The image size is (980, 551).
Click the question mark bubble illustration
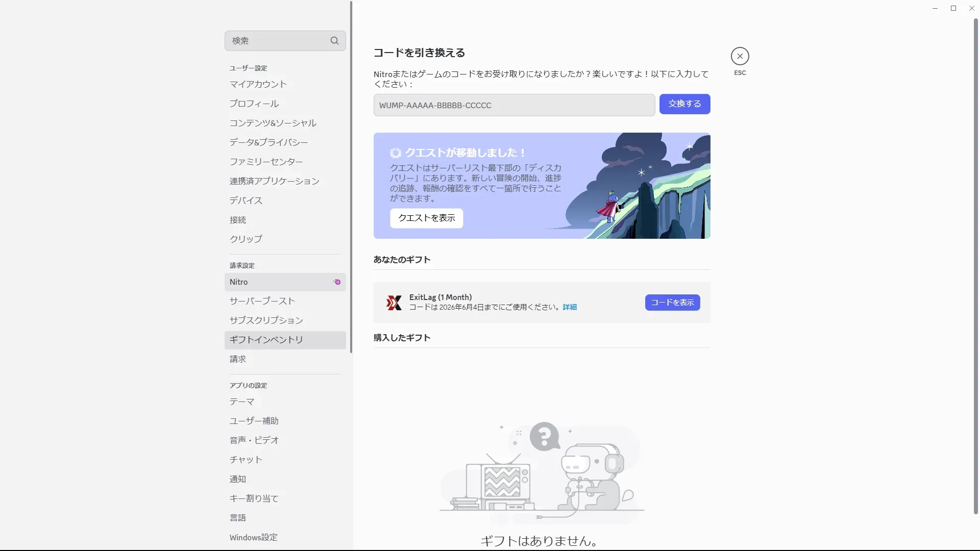(x=544, y=436)
